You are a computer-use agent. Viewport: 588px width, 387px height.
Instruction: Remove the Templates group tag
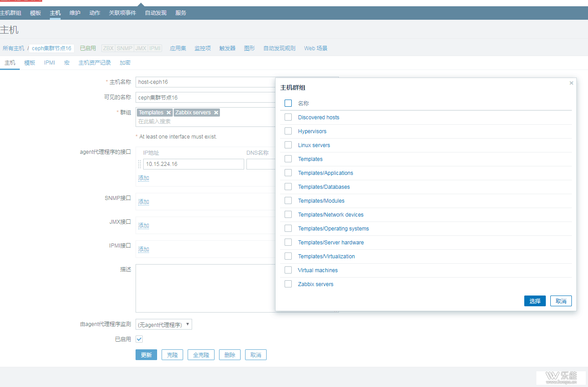coord(168,113)
